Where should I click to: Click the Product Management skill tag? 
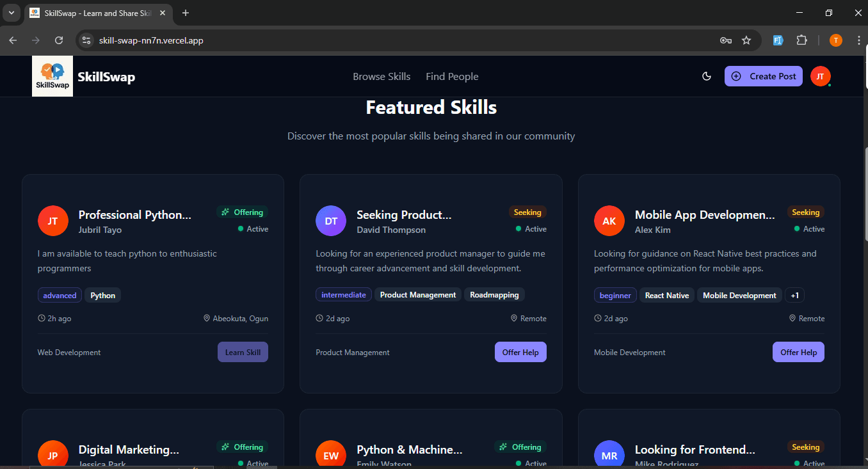click(x=418, y=295)
